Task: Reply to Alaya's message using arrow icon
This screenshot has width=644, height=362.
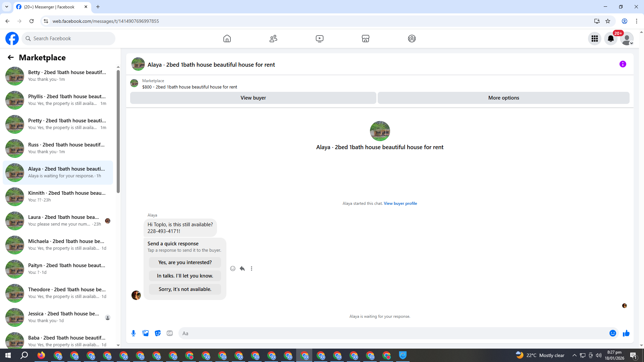Action: [242, 268]
